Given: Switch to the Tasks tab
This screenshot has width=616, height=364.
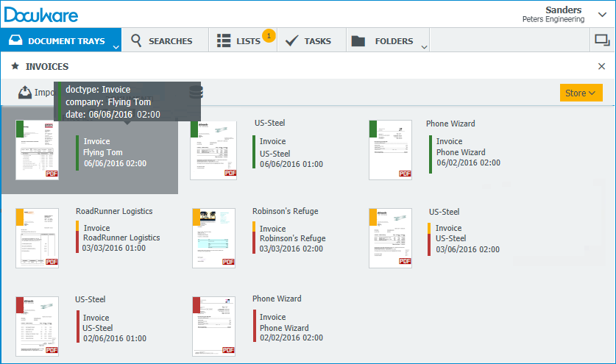Looking at the screenshot, I should coord(308,41).
